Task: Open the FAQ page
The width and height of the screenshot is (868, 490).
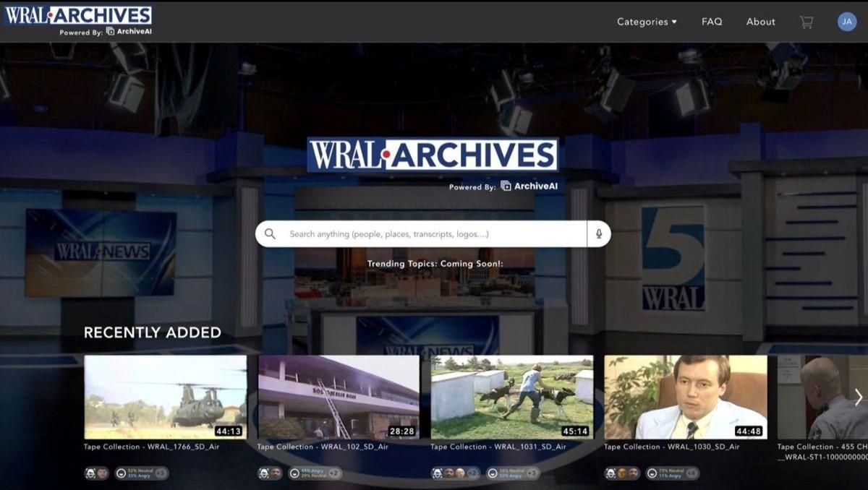Action: (712, 22)
